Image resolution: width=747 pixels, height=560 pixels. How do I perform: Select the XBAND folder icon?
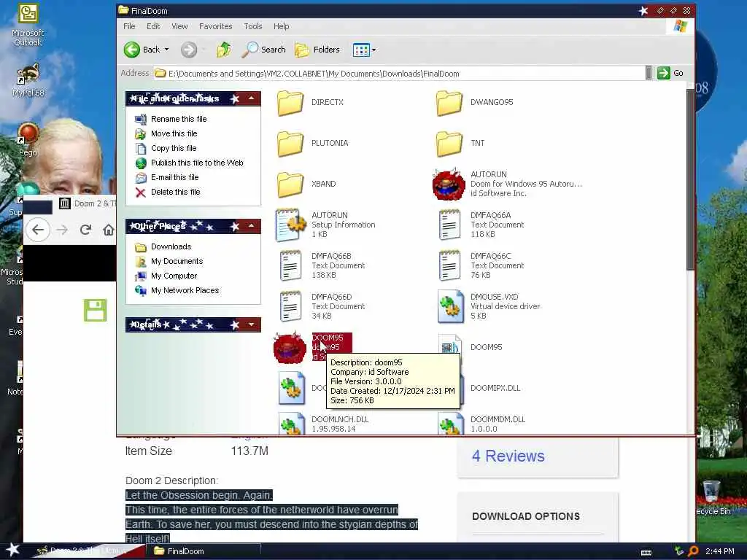(290, 184)
